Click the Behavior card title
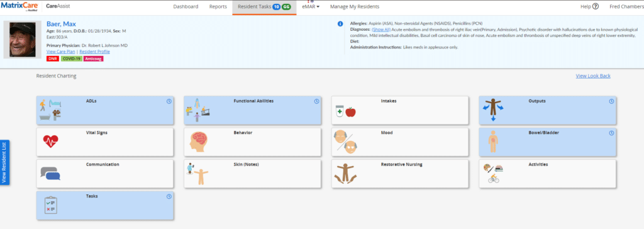Image resolution: width=644 pixels, height=229 pixels. click(243, 133)
